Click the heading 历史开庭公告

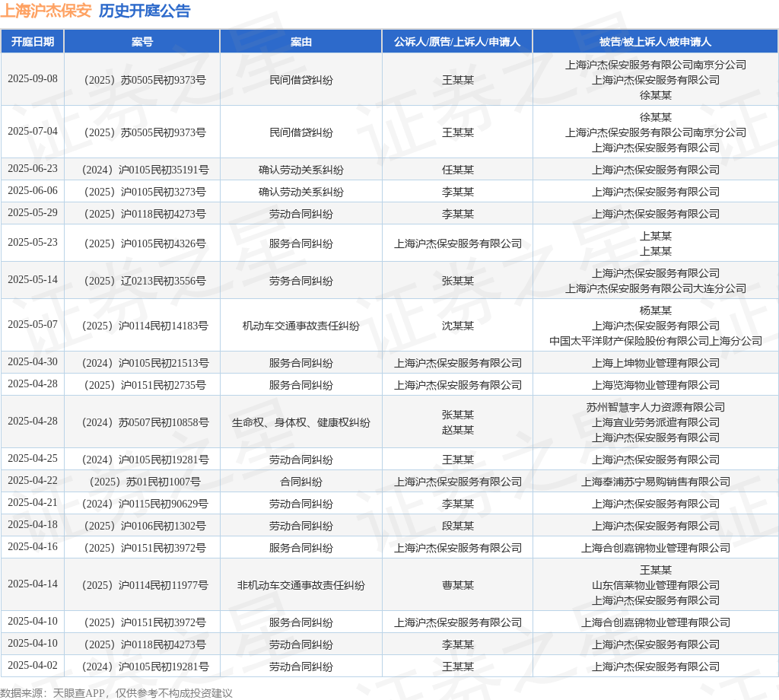pos(145,11)
